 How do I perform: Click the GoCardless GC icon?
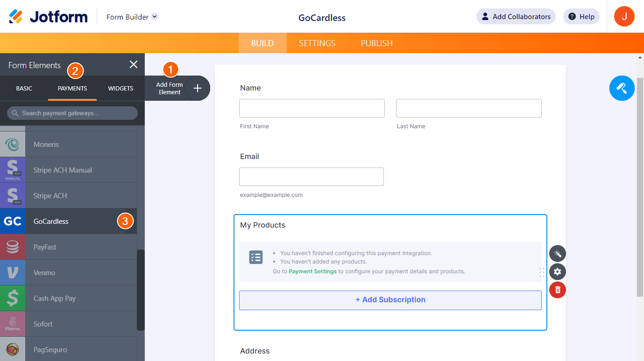tap(13, 221)
